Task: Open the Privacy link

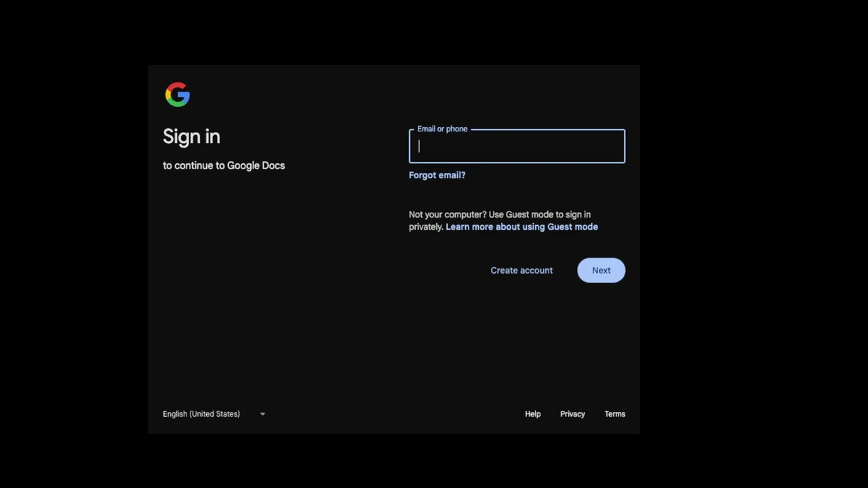Action: click(x=572, y=414)
